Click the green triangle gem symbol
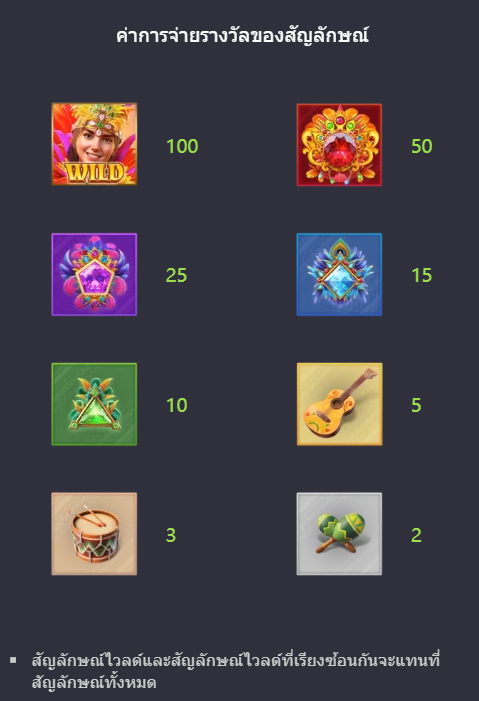This screenshot has height=701, width=479. point(94,404)
